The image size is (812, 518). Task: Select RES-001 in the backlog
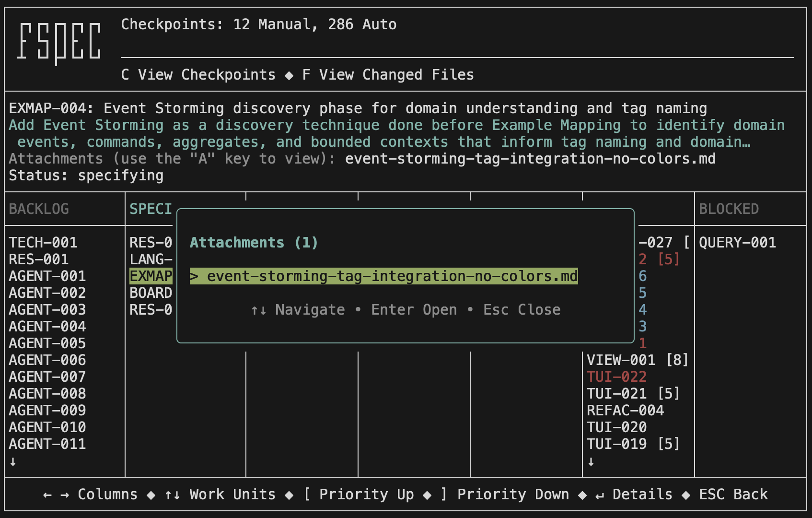39,259
